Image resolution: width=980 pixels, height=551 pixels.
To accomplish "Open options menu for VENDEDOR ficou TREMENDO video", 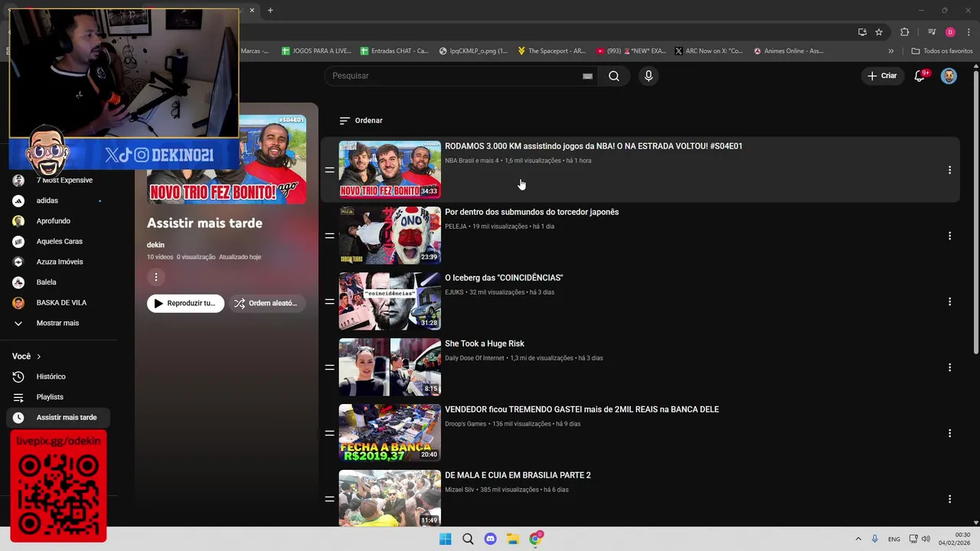I will click(x=949, y=433).
